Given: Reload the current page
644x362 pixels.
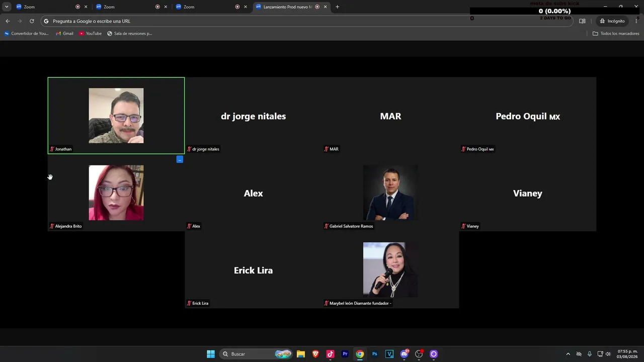Looking at the screenshot, I should point(32,21).
